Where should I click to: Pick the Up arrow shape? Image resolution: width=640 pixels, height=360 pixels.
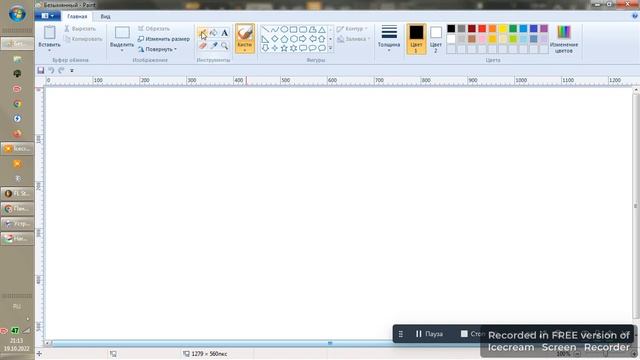pyautogui.click(x=322, y=39)
